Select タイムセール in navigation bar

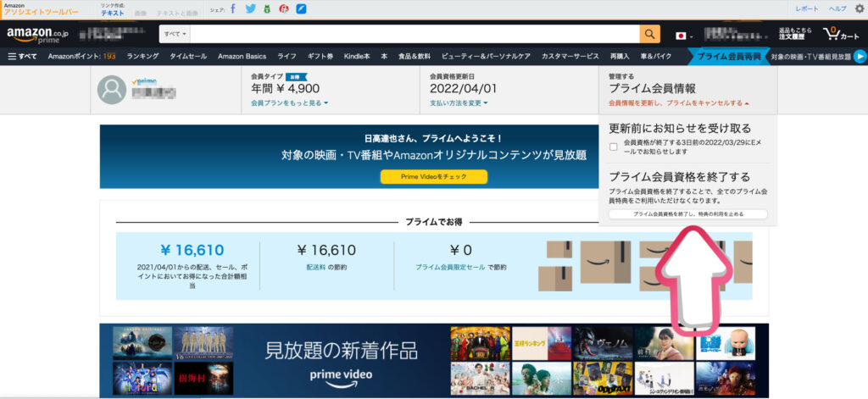188,56
